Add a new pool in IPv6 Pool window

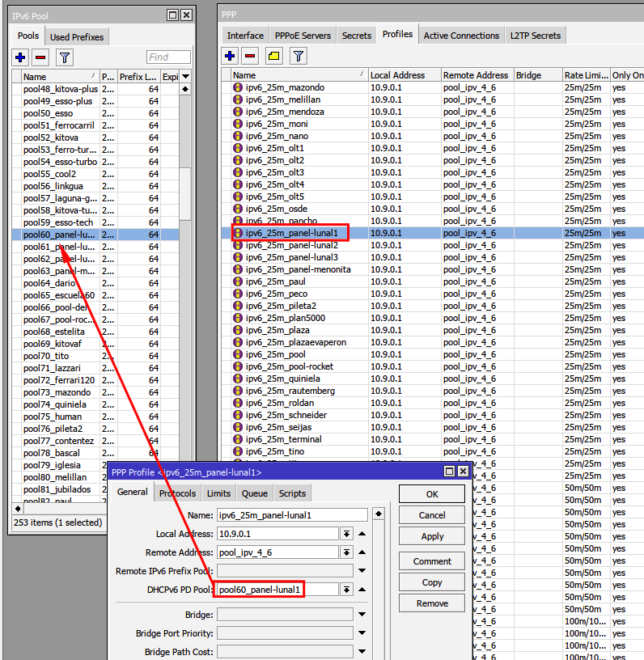pos(20,57)
